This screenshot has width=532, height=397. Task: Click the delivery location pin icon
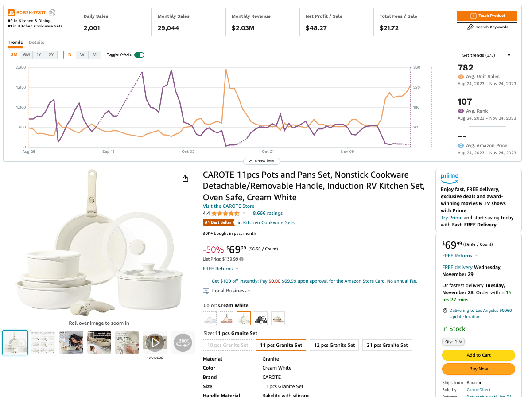click(x=445, y=311)
